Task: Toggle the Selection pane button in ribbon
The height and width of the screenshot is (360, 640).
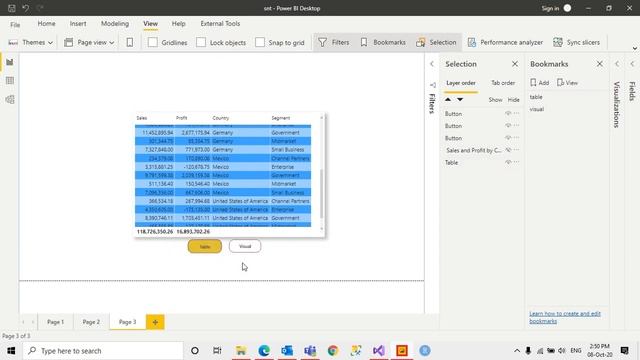Action: click(x=436, y=42)
